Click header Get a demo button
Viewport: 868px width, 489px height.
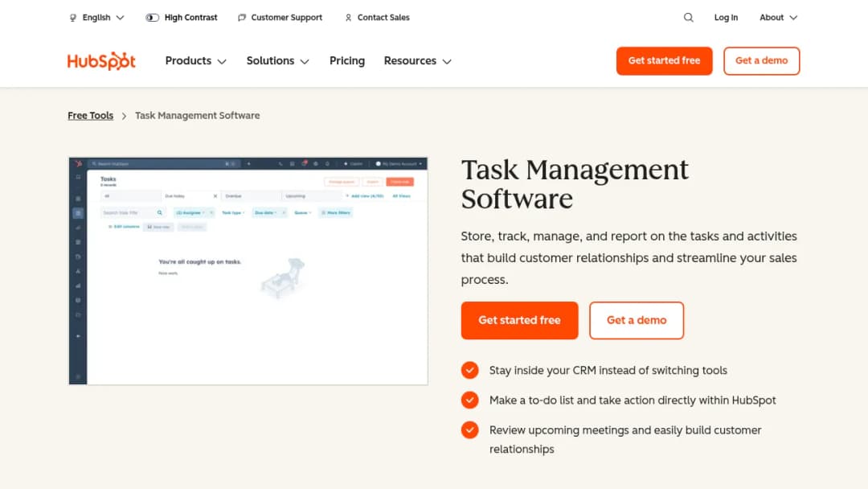click(761, 61)
